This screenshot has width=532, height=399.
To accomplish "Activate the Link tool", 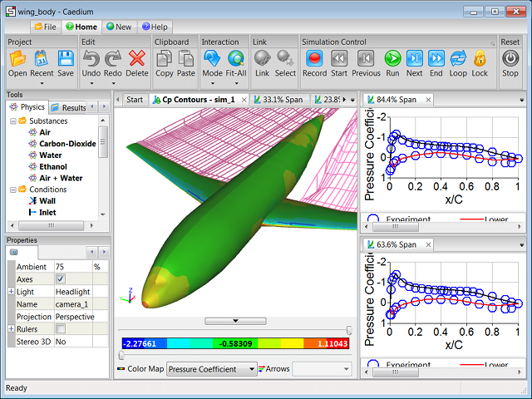I will coord(263,63).
